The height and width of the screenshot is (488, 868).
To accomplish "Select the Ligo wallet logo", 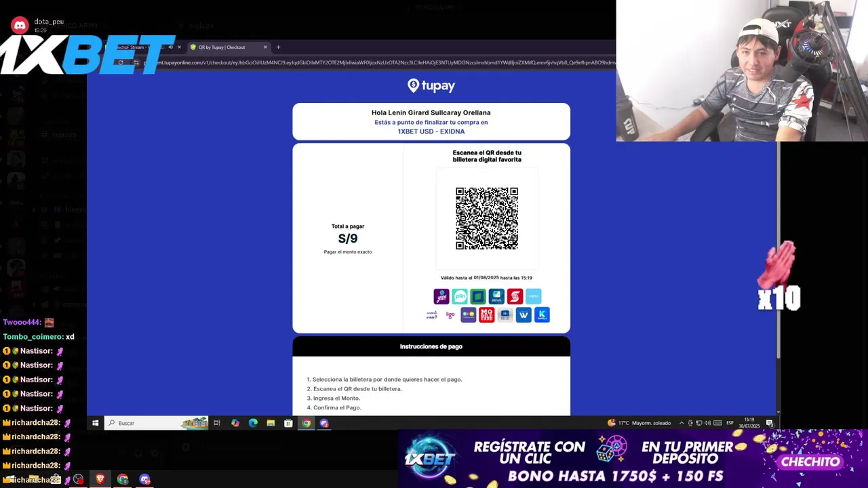I will click(x=450, y=315).
